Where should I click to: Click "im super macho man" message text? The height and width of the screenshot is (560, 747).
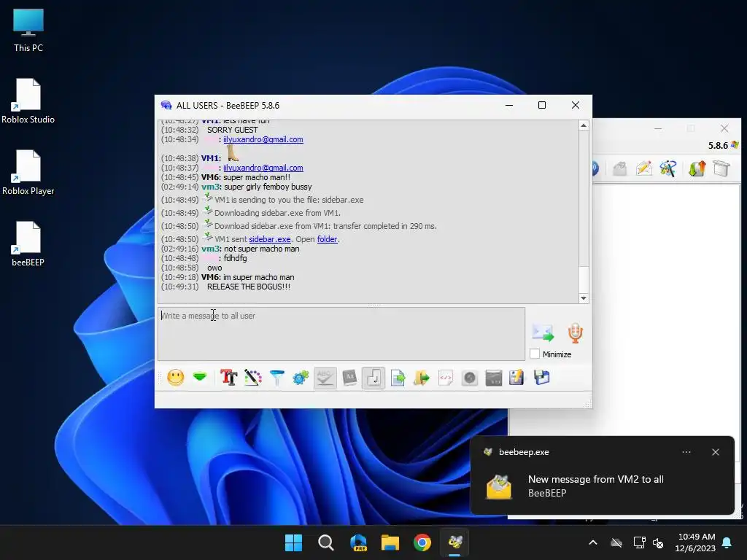(259, 277)
